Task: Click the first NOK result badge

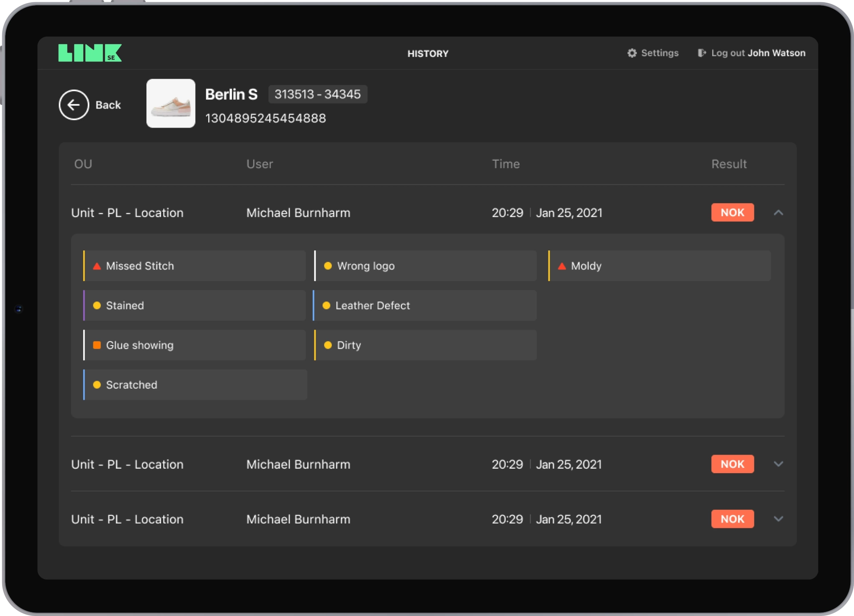Action: (732, 212)
